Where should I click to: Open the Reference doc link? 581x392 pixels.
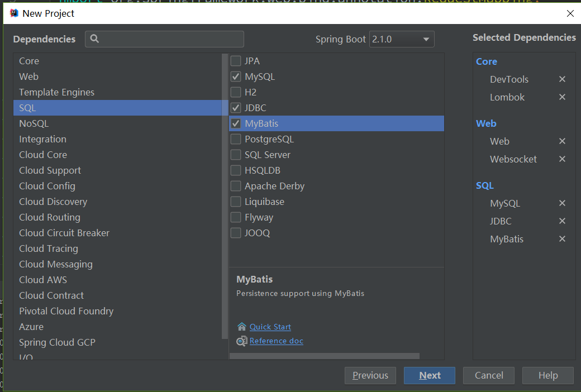[277, 341]
